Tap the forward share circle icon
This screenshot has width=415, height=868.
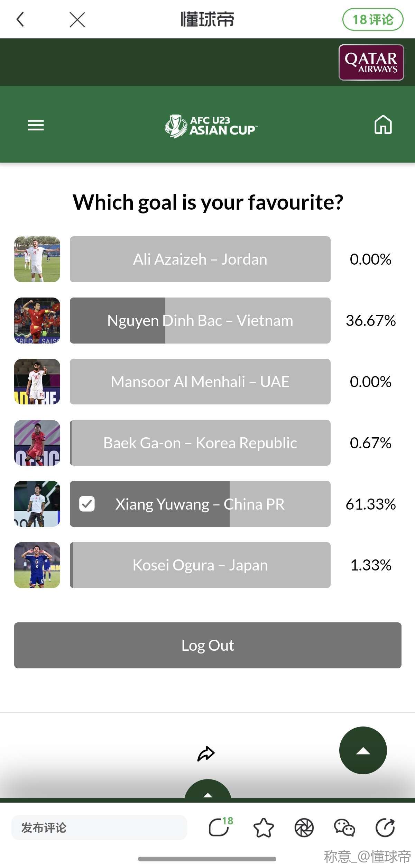pyautogui.click(x=385, y=828)
